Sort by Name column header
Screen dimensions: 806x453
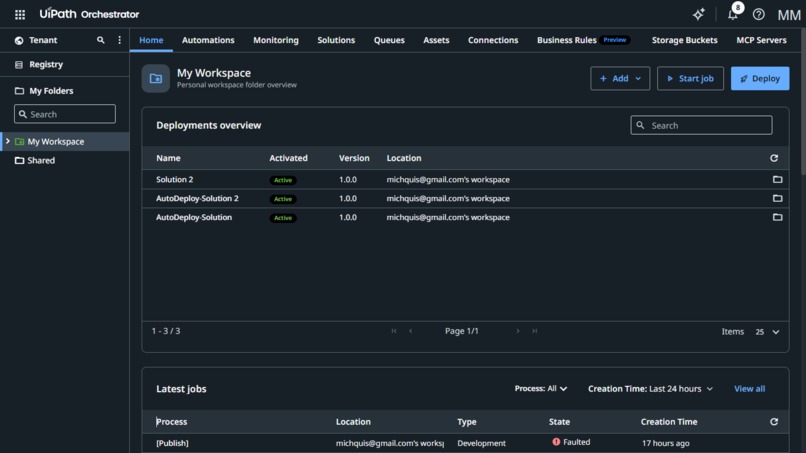(168, 158)
